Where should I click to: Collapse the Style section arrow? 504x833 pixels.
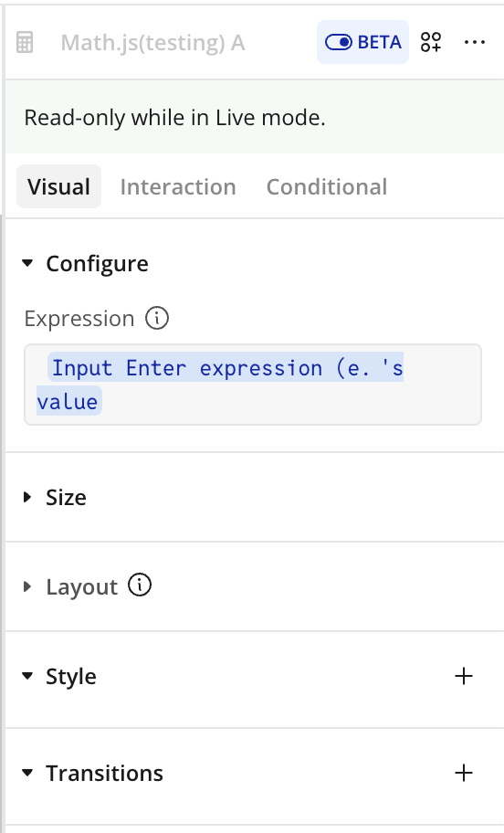pyautogui.click(x=27, y=676)
